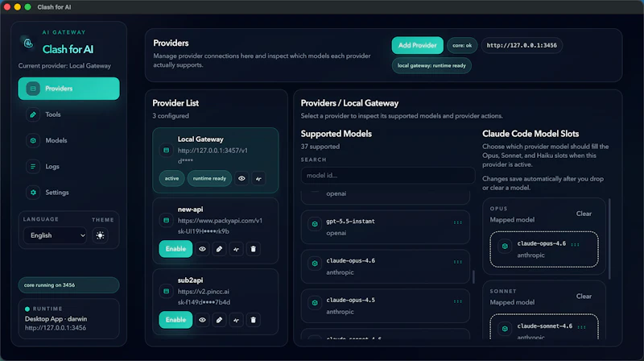Viewport: 644px width, 361px height.
Task: Grab the Opus slot model drag handle
Action: (575, 245)
